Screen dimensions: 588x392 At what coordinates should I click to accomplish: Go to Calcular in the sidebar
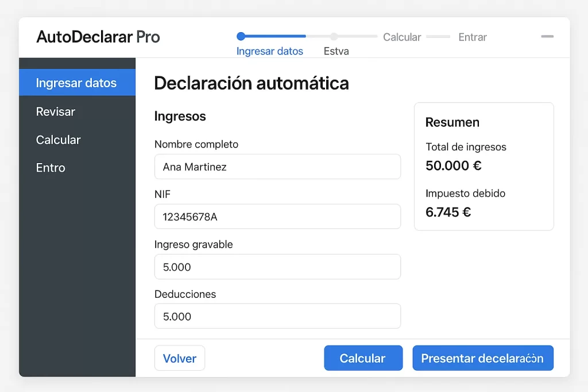point(58,140)
